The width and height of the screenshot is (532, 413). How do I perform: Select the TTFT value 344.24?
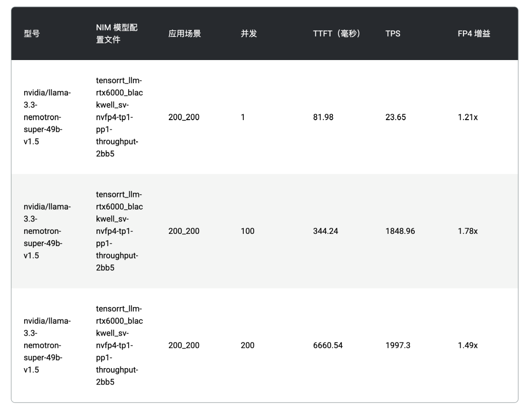[326, 231]
